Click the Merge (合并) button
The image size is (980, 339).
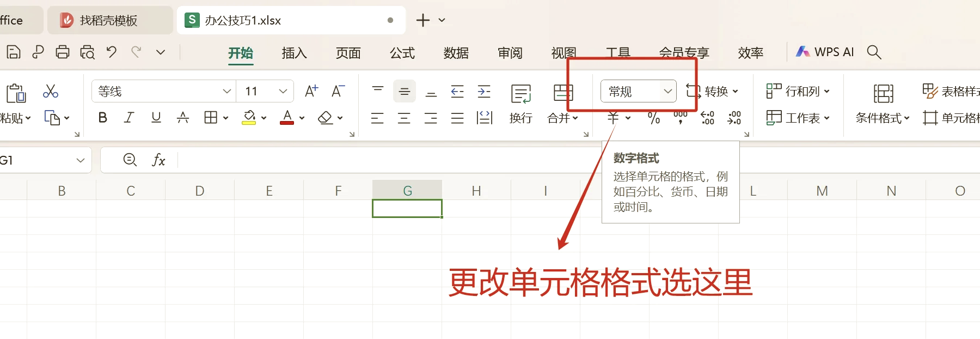(563, 104)
